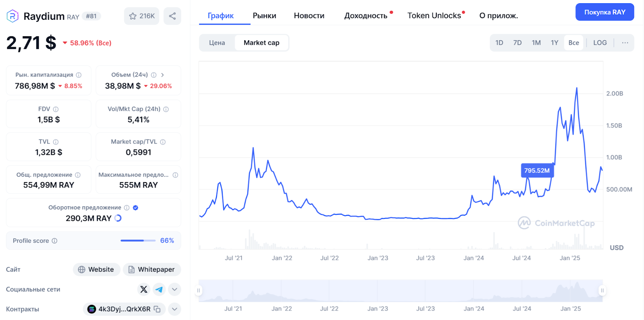This screenshot has height=320, width=644.
Task: Open the Token Unlocks tab
Action: tap(434, 16)
